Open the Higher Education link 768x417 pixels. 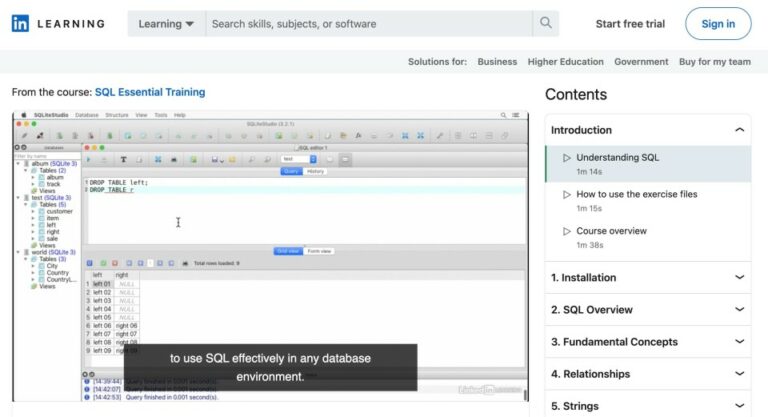565,62
